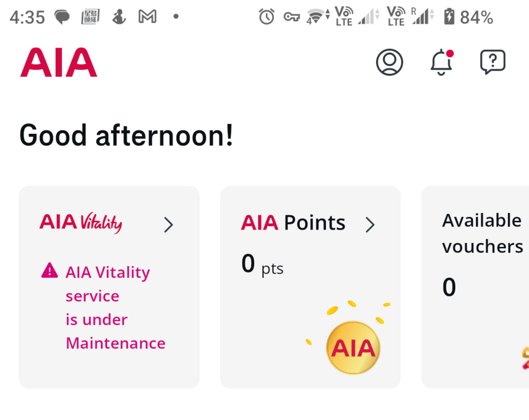Viewport: 529px width, 420px height.
Task: Open the AIA Points card
Action: click(310, 286)
